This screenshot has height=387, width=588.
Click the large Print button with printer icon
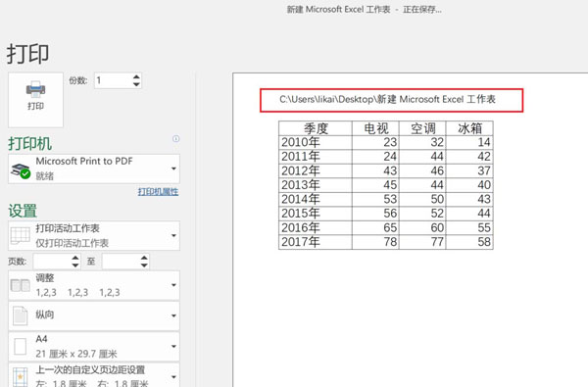click(x=35, y=100)
